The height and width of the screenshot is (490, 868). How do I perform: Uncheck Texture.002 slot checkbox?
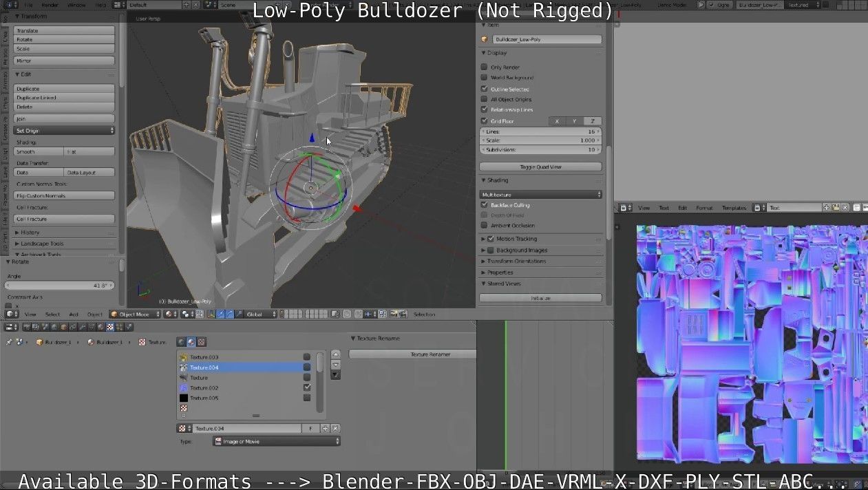307,387
